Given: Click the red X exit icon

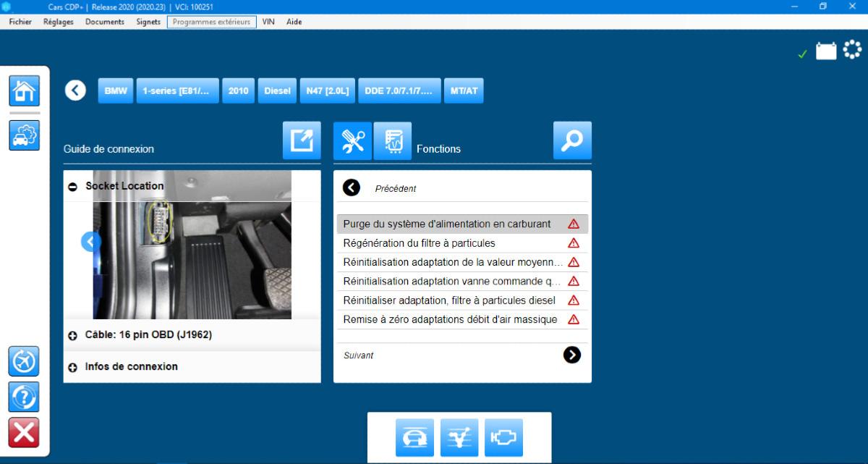Looking at the screenshot, I should point(24,433).
